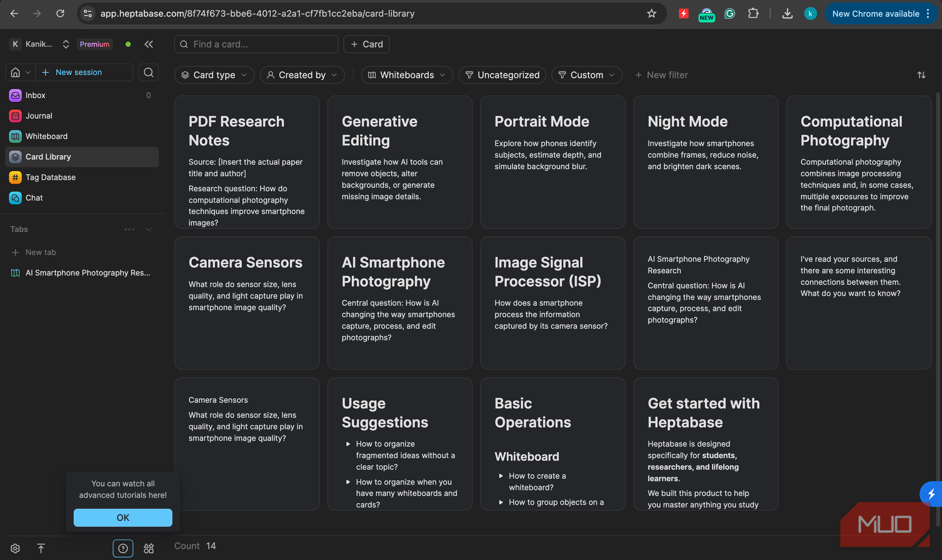Expand home icon dropdown chevron
942x560 pixels.
[x=28, y=72]
